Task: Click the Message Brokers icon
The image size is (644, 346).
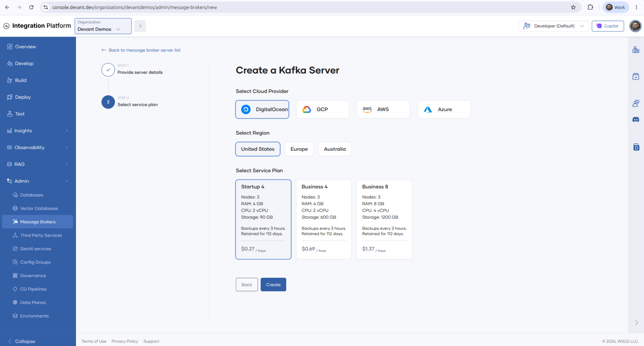Action: 15,222
